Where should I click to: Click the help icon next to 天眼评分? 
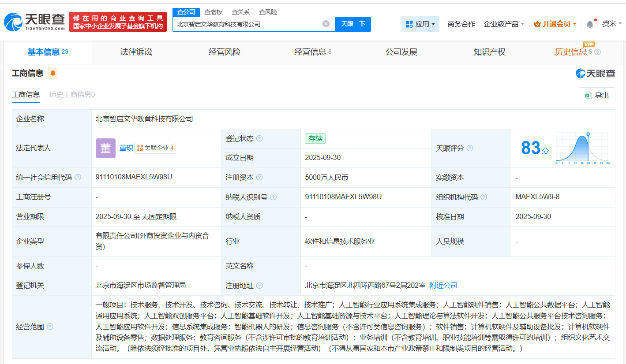pyautogui.click(x=469, y=148)
